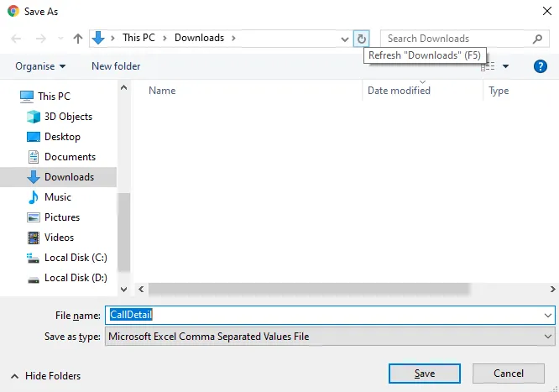
Task: Select This PC in the address breadcrumb
Action: click(x=138, y=38)
